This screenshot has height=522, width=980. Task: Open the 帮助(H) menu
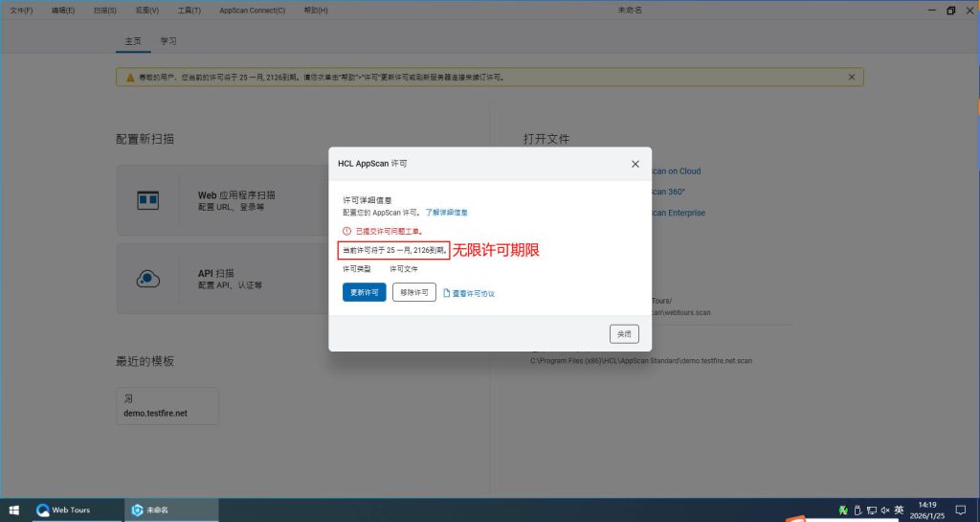tap(315, 11)
